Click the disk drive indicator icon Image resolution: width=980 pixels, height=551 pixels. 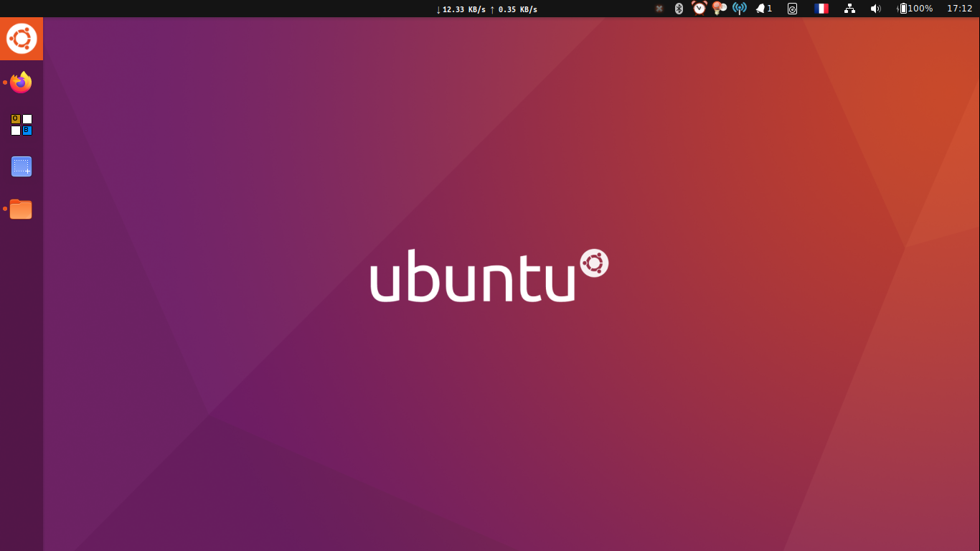click(792, 9)
